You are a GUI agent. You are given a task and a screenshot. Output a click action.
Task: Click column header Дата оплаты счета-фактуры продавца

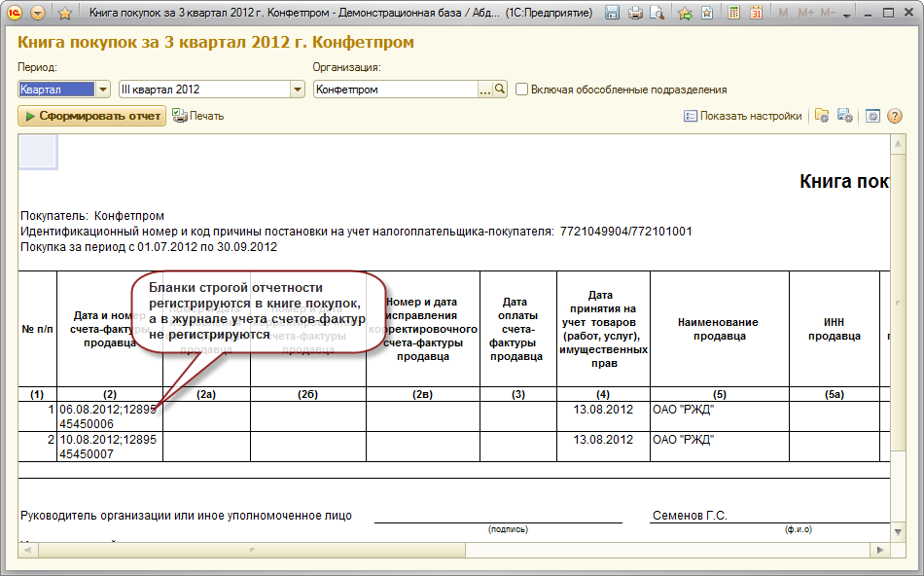(517, 329)
